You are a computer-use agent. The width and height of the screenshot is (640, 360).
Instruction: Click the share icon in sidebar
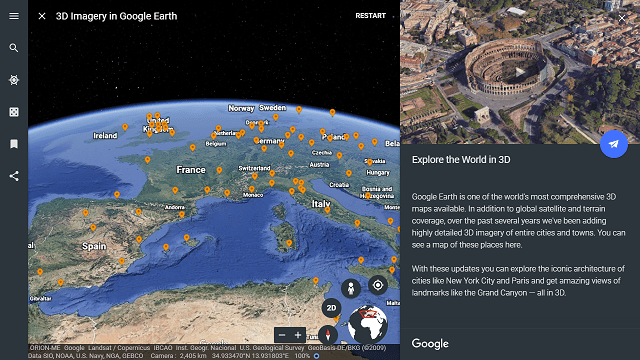14,176
